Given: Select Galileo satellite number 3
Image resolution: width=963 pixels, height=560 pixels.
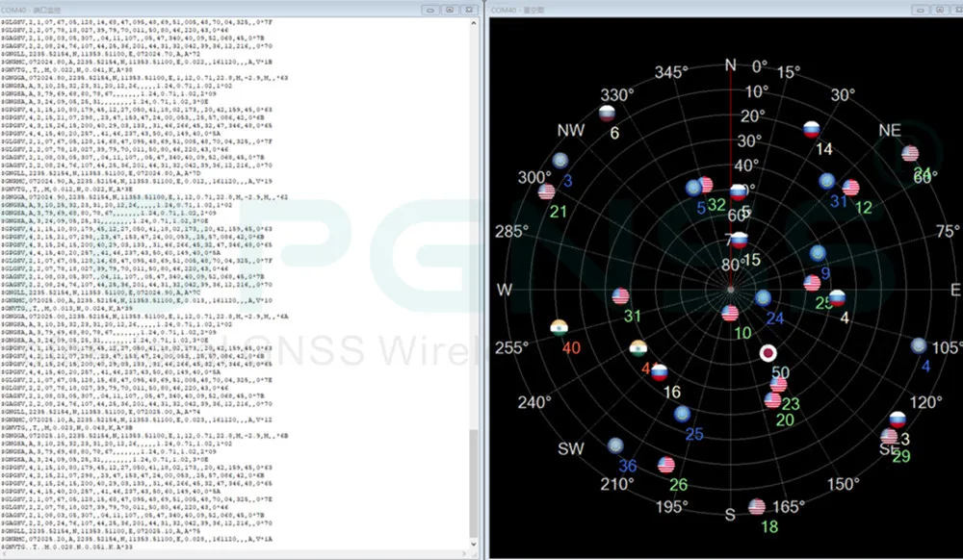Looking at the screenshot, I should coord(560,161).
